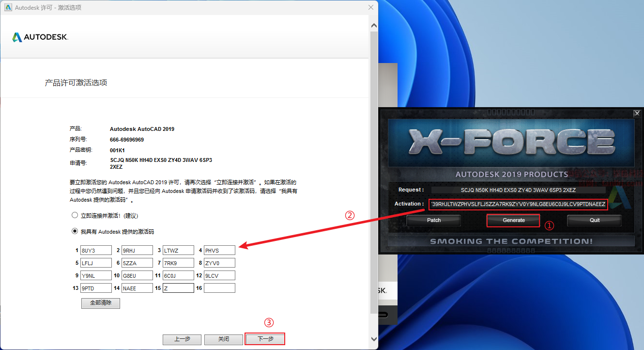
Task: Click the product key value 001K1
Action: coord(118,150)
